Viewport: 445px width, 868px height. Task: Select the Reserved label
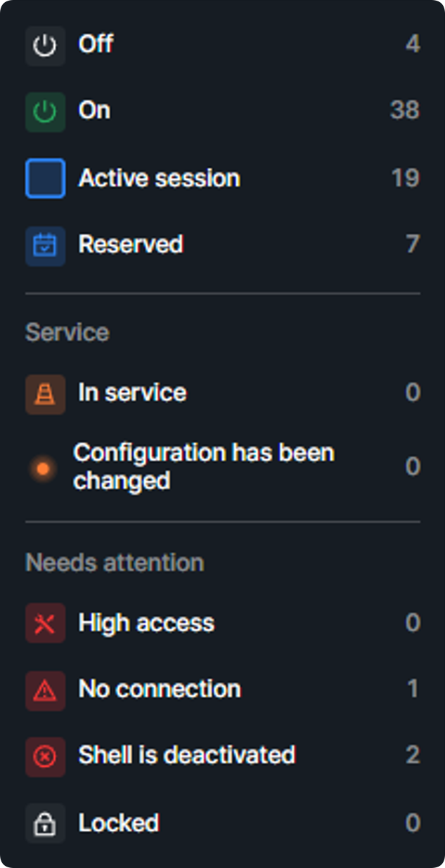click(131, 244)
